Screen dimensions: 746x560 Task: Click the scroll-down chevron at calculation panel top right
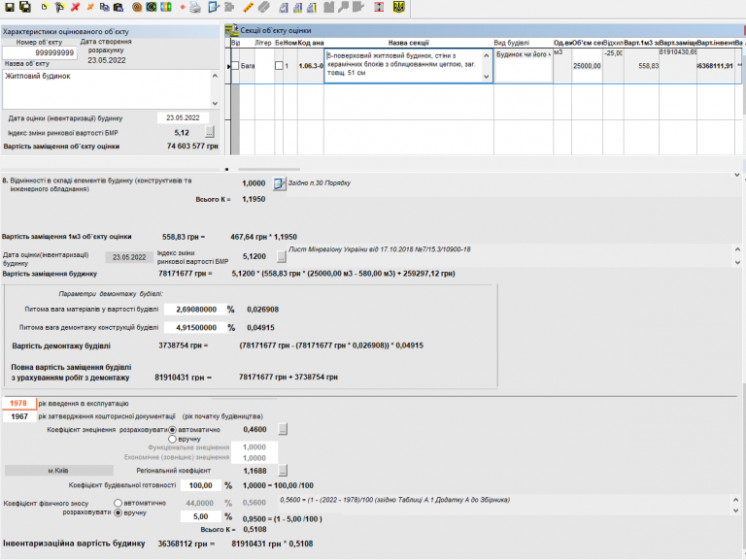pos(737,176)
